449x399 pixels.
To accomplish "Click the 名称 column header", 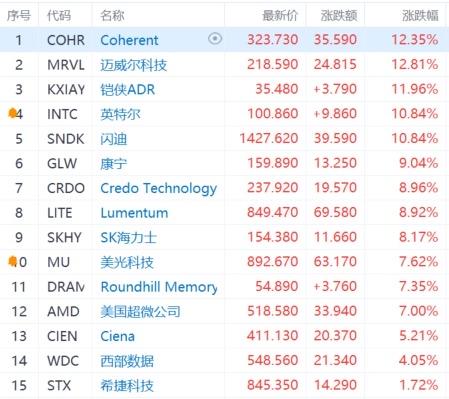I will (x=112, y=16).
